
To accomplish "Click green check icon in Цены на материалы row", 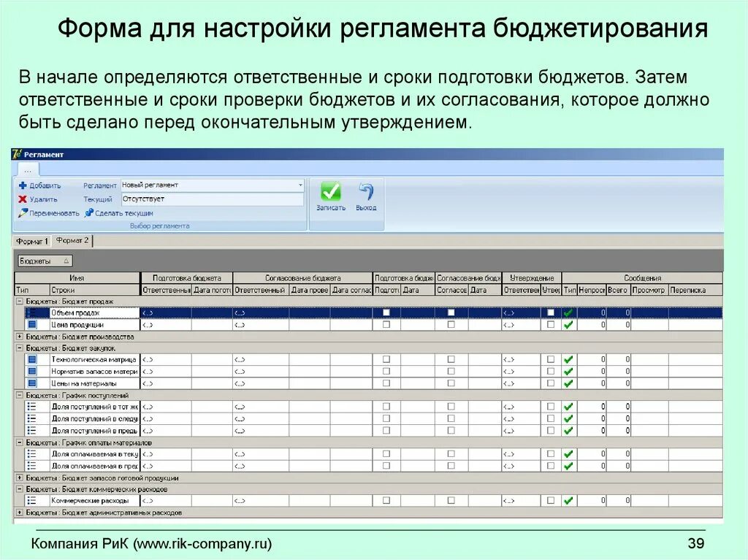I will [568, 383].
